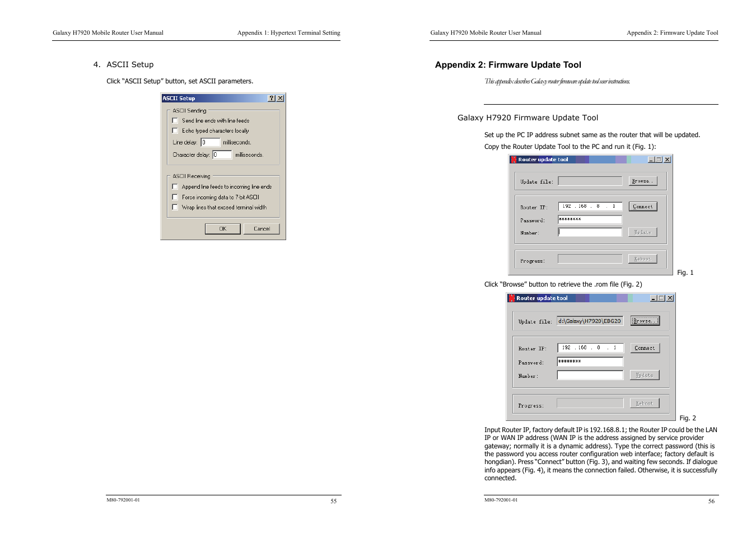Click the Router update tool icon in Fig. 2 title bar
This screenshot has height=534, width=756.
click(x=511, y=298)
